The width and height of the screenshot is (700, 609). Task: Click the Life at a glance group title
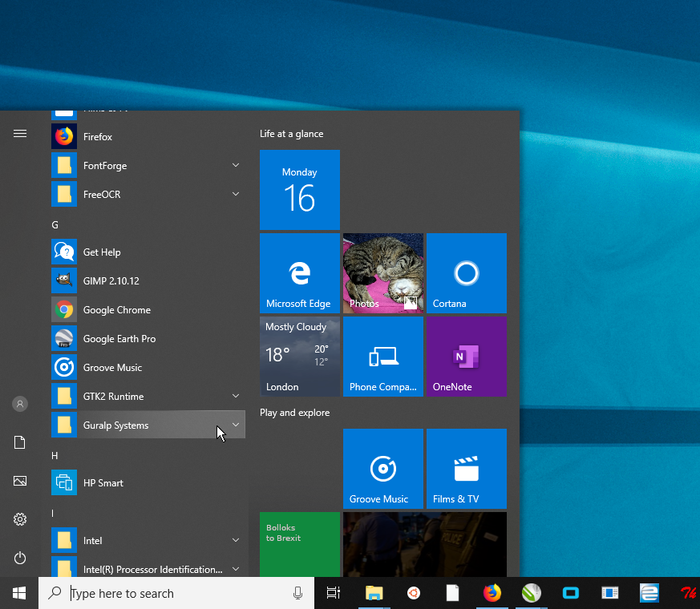tap(292, 134)
